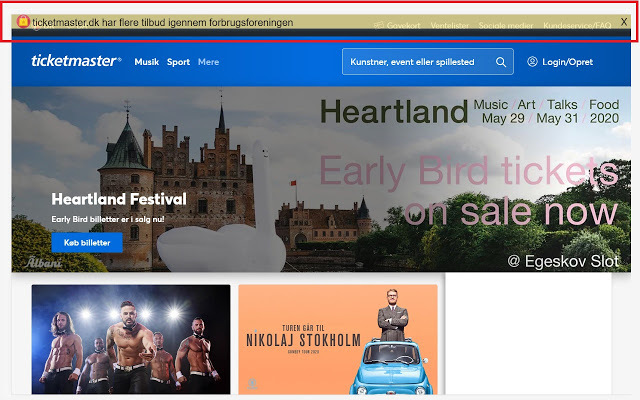This screenshot has height=400, width=640.
Task: Click the Gavekort gift card icon
Action: pyautogui.click(x=379, y=25)
